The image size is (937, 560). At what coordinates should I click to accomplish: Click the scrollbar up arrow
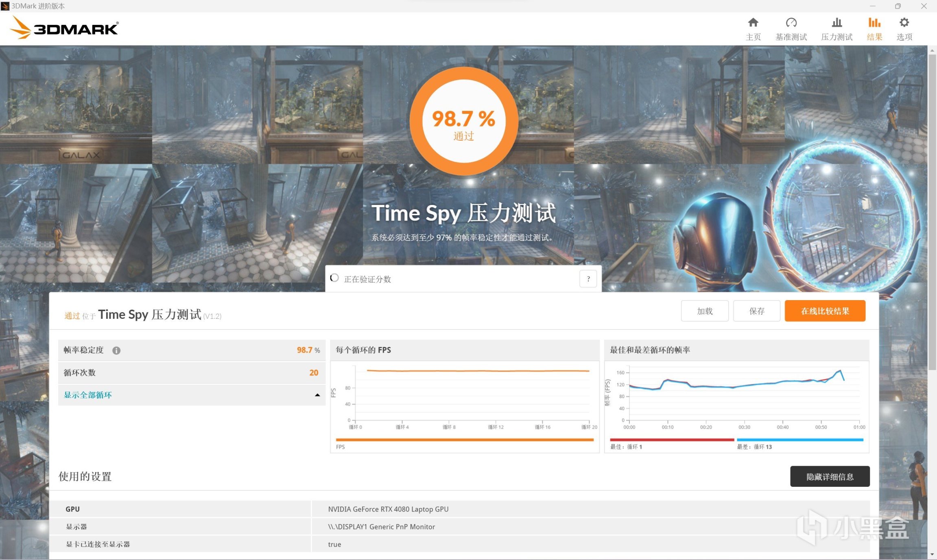932,50
